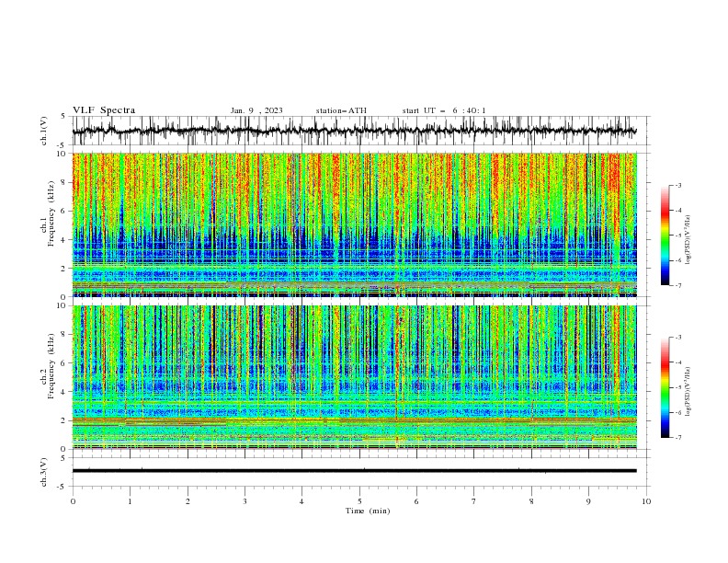728x563 pixels.
Task: Click time axis tick label 3
Action: [245, 501]
